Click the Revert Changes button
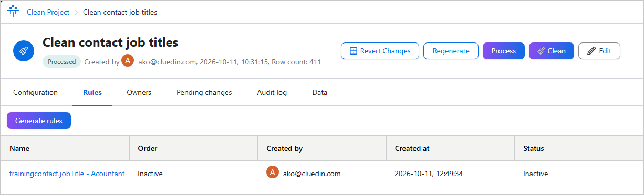644x195 pixels. click(380, 51)
